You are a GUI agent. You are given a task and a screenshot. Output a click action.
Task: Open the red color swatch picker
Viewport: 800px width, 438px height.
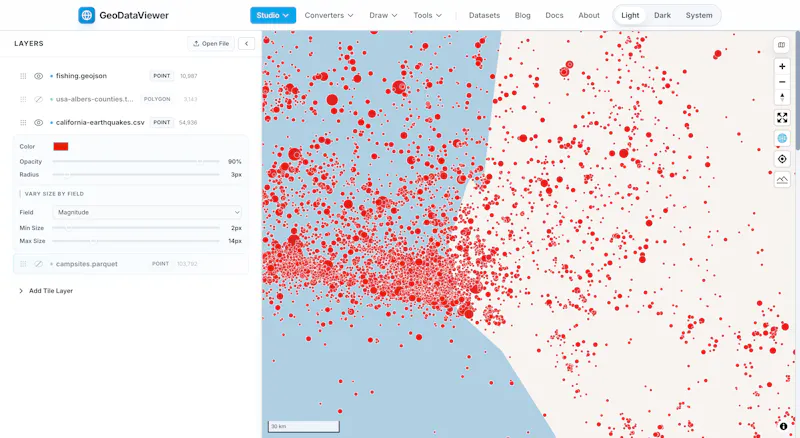point(61,147)
